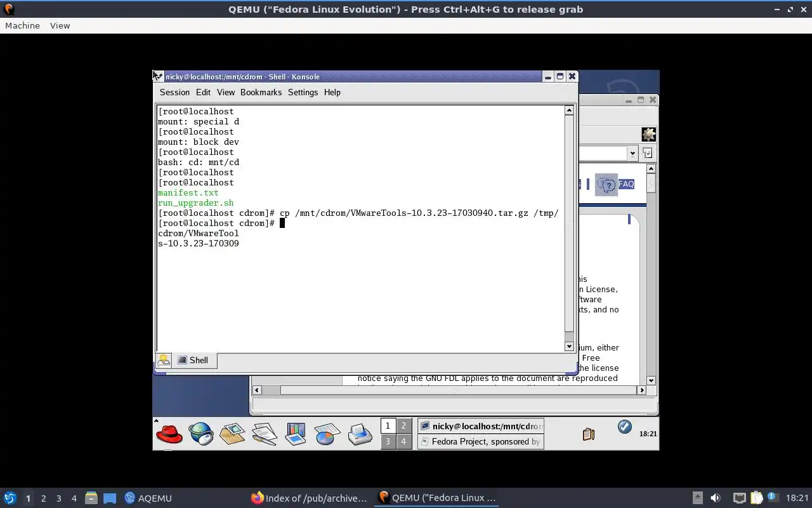812x508 pixels.
Task: Switch to host workspace 3
Action: point(58,498)
